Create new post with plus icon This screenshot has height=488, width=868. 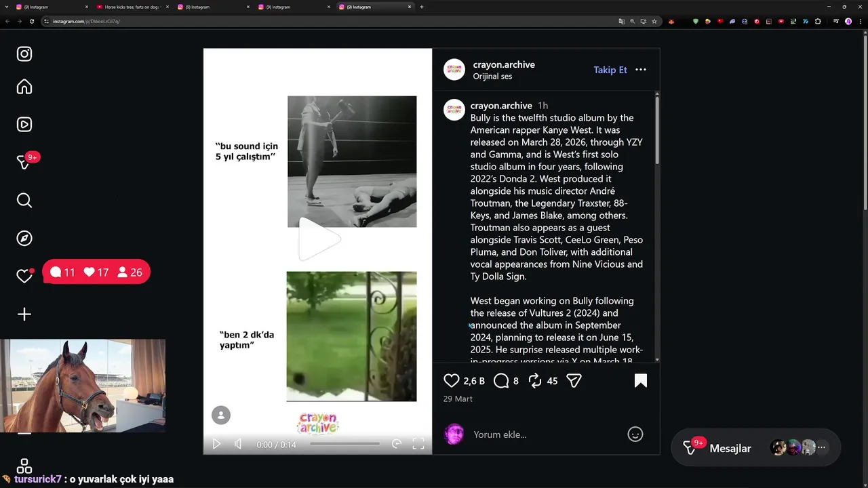click(x=24, y=314)
